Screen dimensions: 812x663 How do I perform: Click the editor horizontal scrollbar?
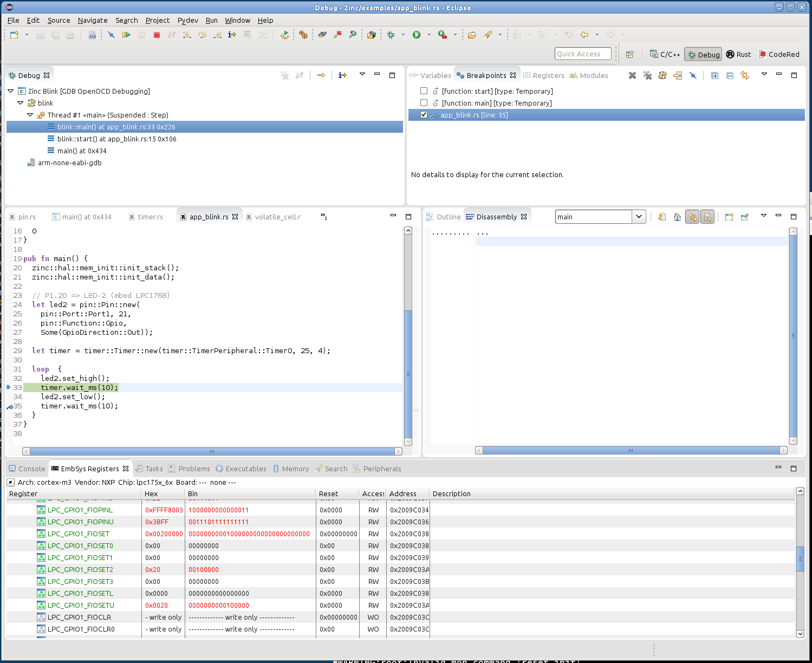(212, 451)
